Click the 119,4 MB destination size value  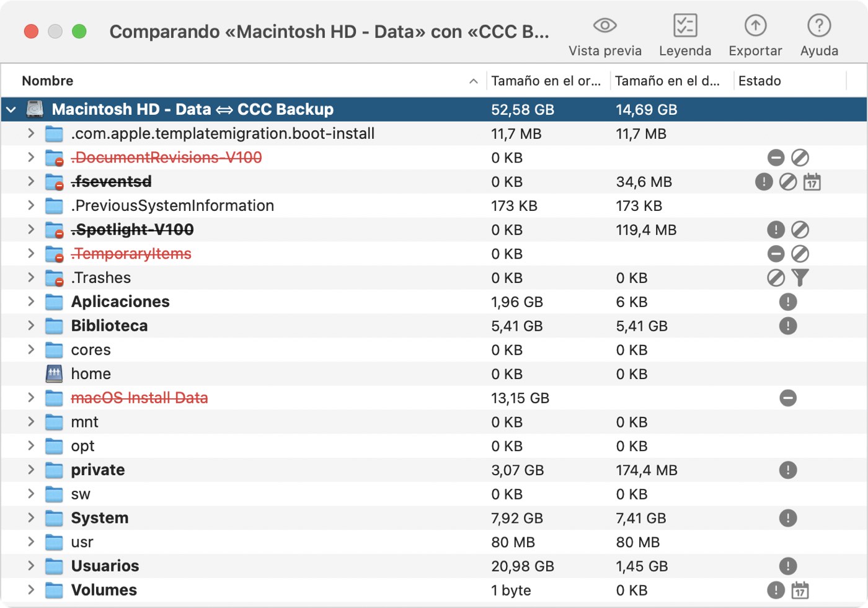[646, 230]
